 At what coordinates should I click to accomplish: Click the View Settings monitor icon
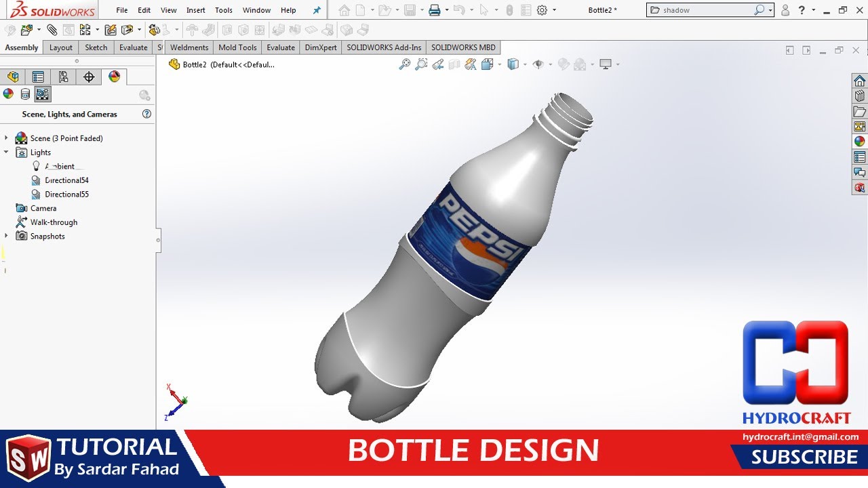tap(606, 64)
